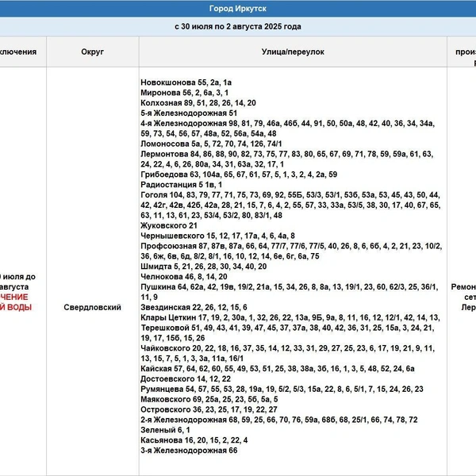
Task: Select the date range row '30 июля по 2 августа'
Action: click(238, 27)
